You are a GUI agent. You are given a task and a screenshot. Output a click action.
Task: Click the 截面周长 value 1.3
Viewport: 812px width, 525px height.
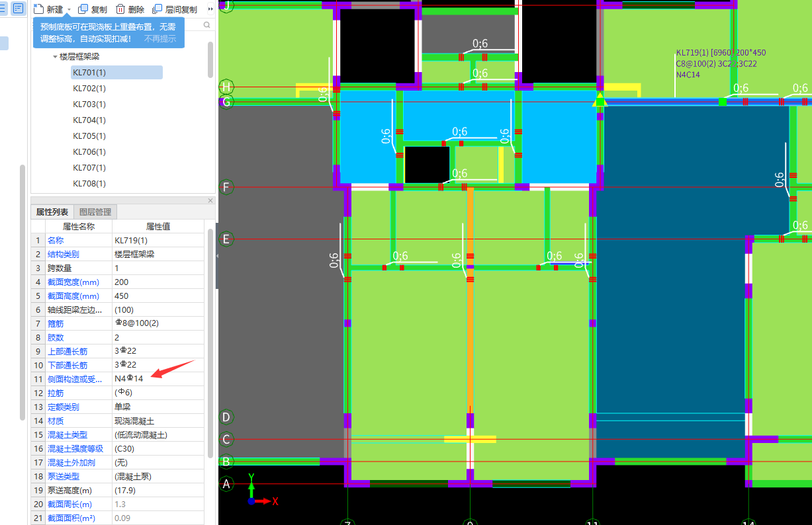pos(158,504)
